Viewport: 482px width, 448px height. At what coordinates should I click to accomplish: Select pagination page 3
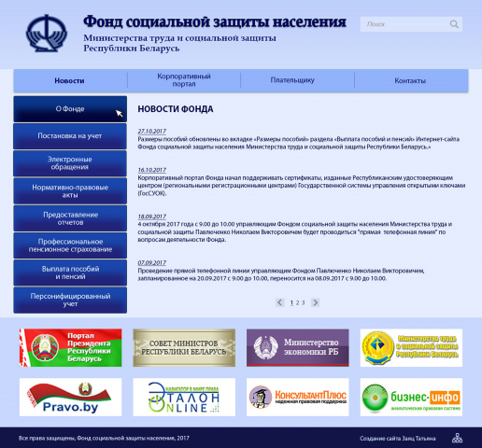[303, 302]
